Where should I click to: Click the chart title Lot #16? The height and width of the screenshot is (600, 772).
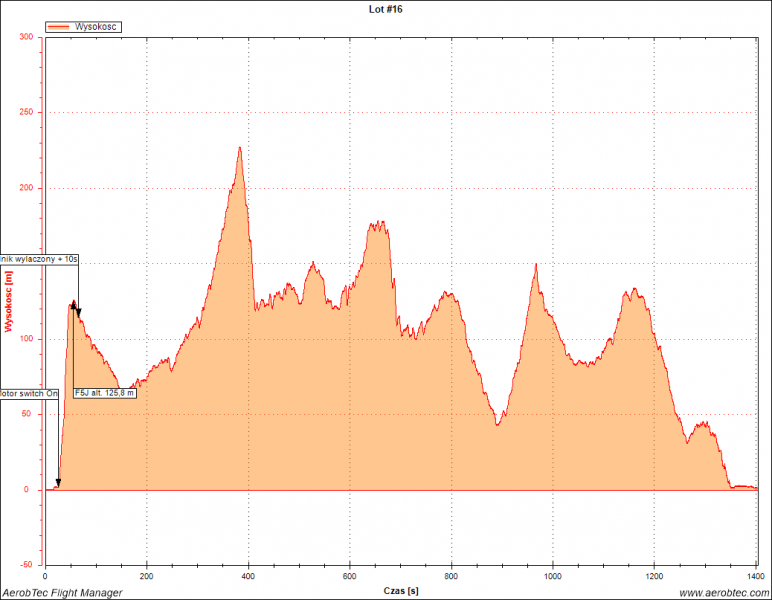coord(385,9)
